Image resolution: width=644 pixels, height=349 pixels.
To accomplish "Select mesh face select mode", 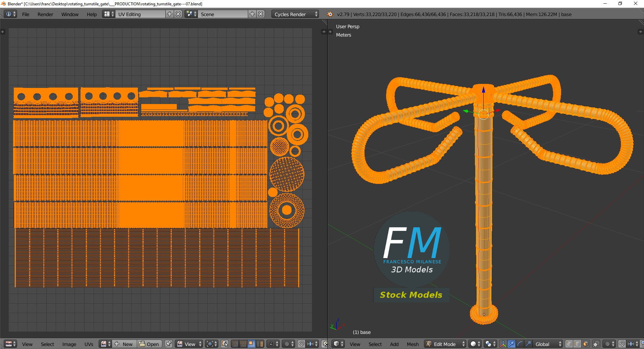I will (586, 344).
